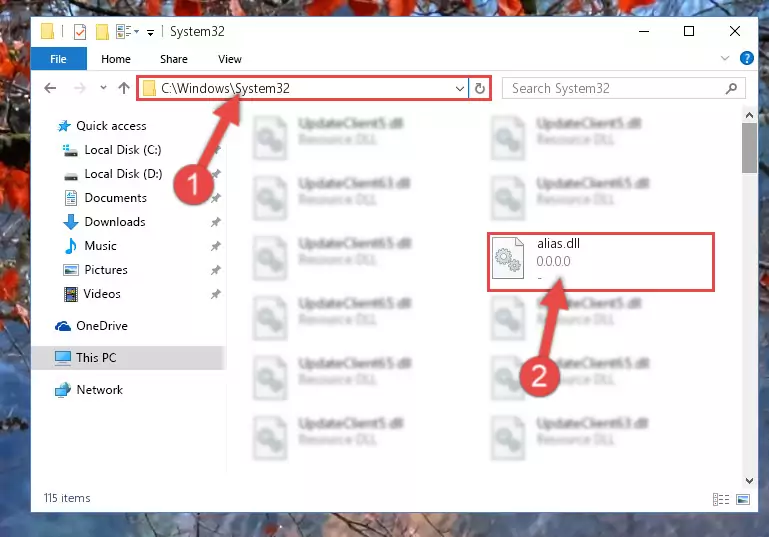
Task: Go forward with the right arrow
Action: tap(79, 88)
